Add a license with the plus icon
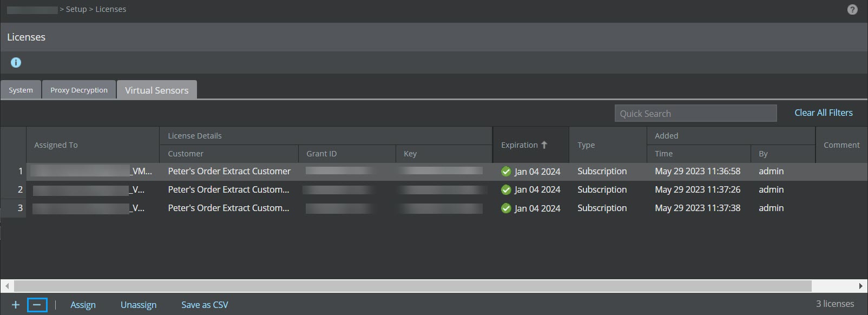This screenshot has height=315, width=868. pos(16,305)
